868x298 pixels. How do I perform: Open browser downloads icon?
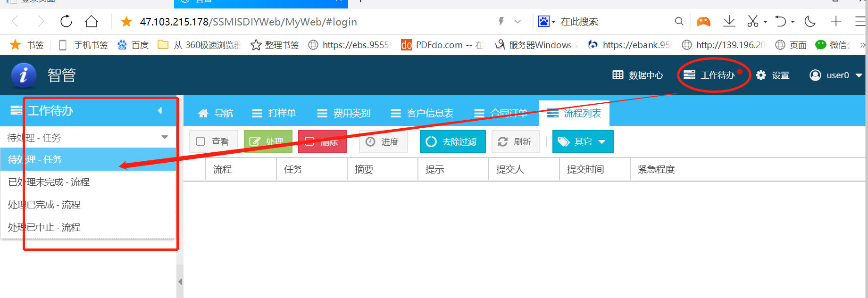[x=729, y=21]
